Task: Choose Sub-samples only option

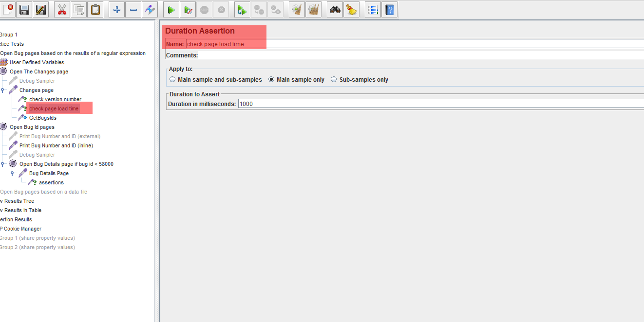Action: (334, 79)
